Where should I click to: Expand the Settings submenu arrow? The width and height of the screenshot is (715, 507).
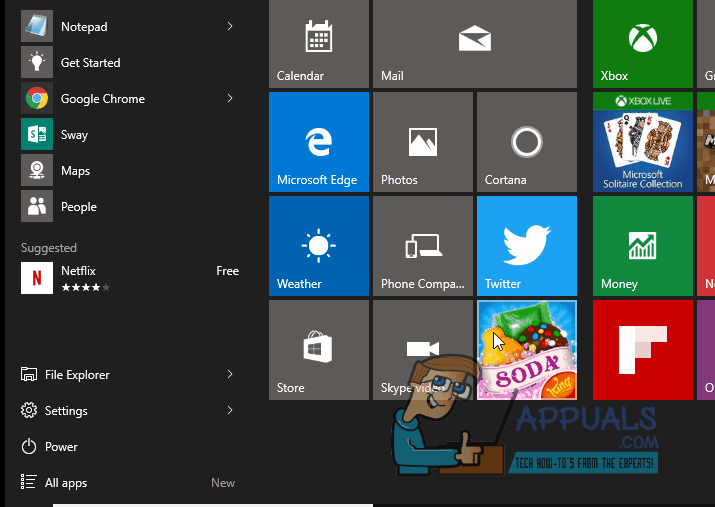point(230,410)
